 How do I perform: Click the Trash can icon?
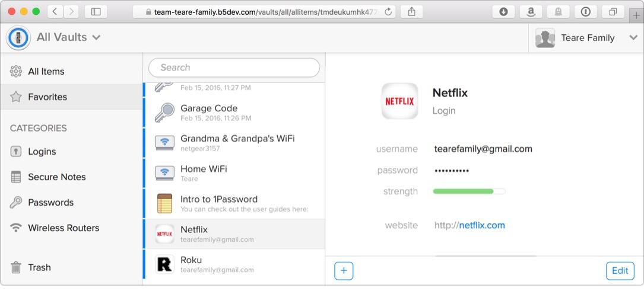point(15,267)
